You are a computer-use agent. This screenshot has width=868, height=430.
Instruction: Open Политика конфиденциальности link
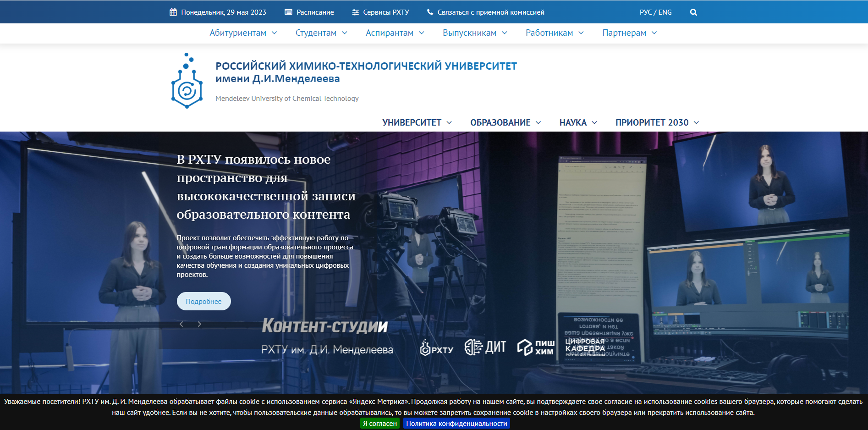coord(456,424)
